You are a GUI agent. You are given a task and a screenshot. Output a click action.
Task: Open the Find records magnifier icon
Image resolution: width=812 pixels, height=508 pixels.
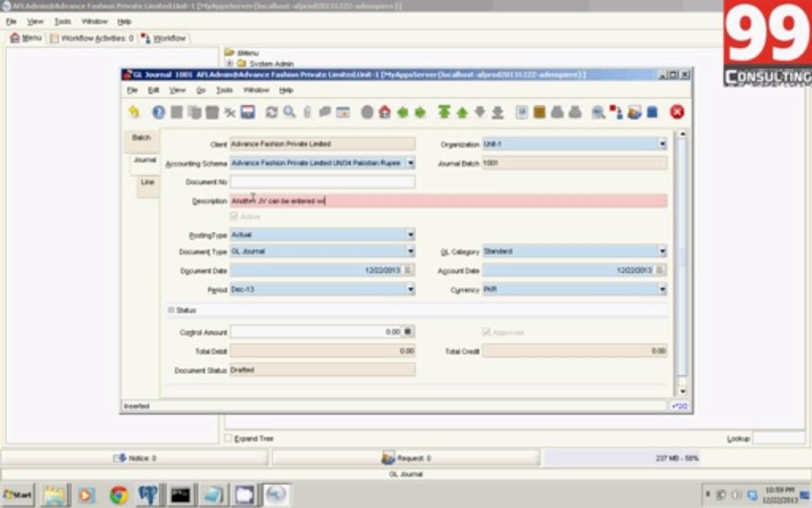point(289,112)
